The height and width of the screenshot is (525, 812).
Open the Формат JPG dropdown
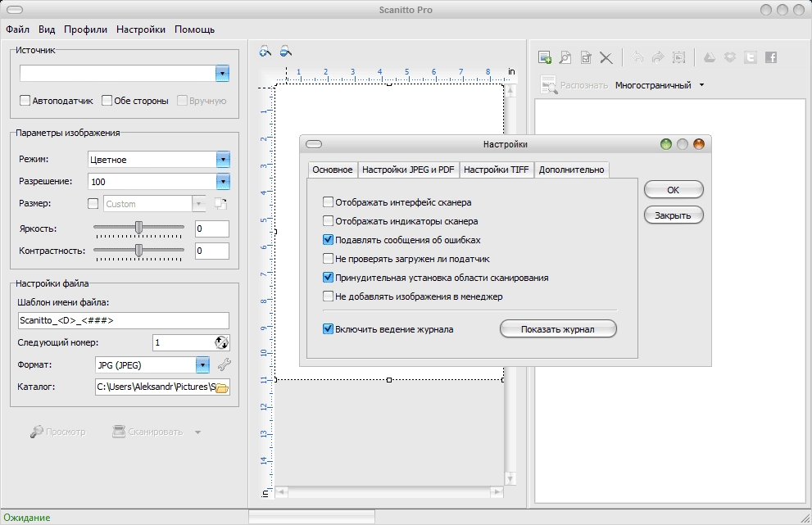(x=202, y=365)
